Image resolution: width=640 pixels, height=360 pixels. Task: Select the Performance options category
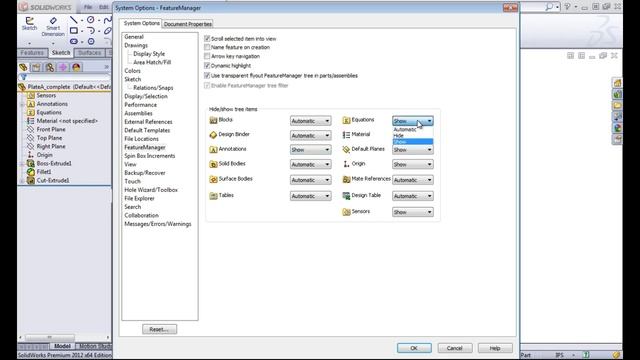140,105
